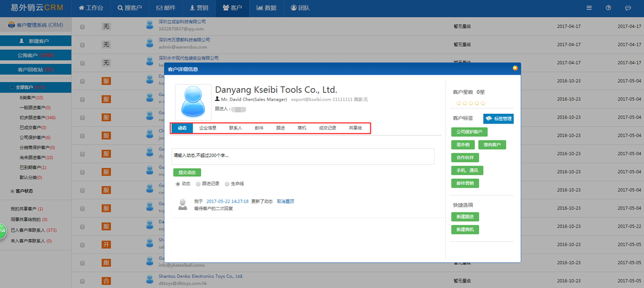Open the 数据 data menu
644x288 pixels.
267,8
